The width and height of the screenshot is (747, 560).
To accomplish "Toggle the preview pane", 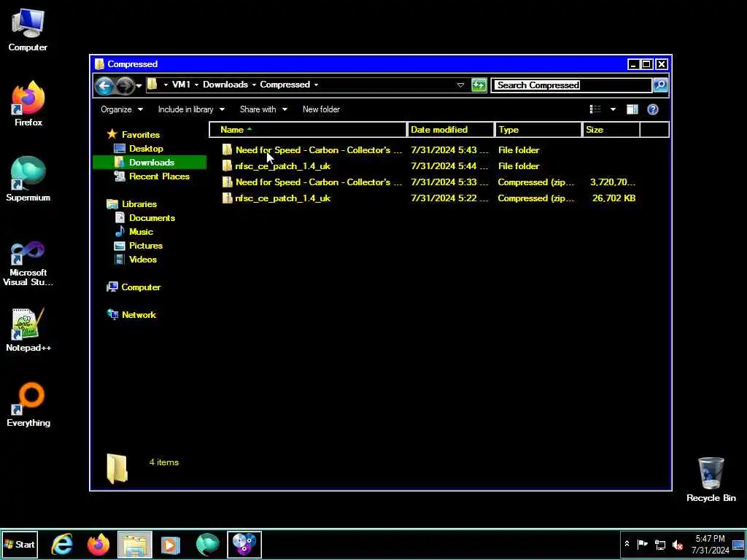I will pos(632,109).
